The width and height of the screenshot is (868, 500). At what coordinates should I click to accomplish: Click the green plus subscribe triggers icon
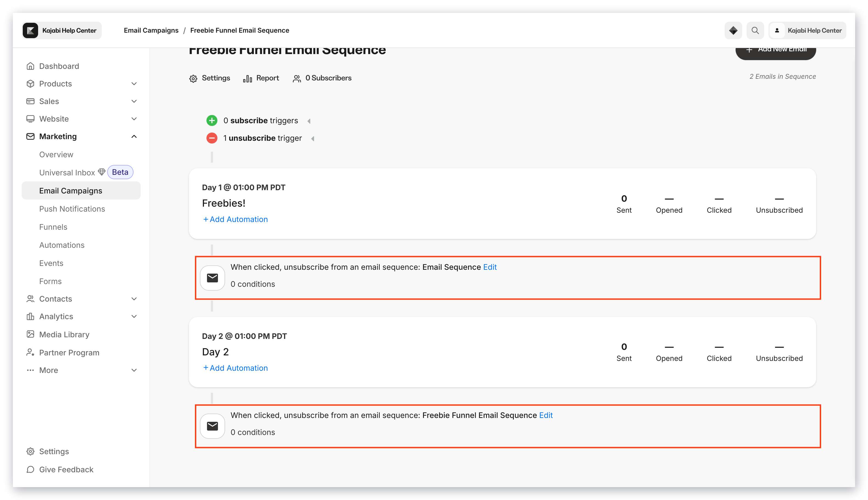[212, 120]
